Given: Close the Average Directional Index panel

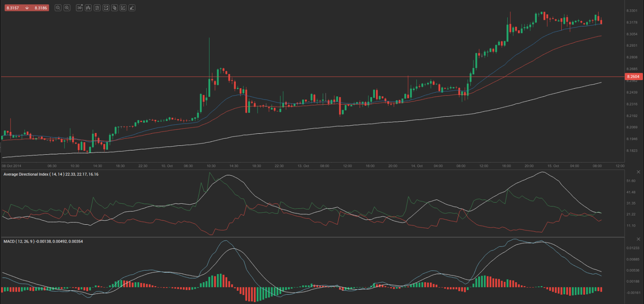Looking at the screenshot, I should tap(638, 172).
